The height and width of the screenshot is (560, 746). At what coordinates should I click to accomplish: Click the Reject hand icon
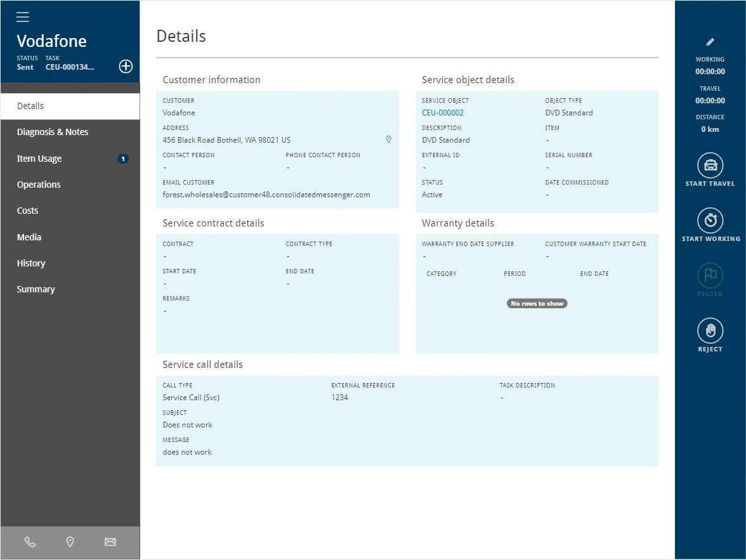[x=710, y=330]
